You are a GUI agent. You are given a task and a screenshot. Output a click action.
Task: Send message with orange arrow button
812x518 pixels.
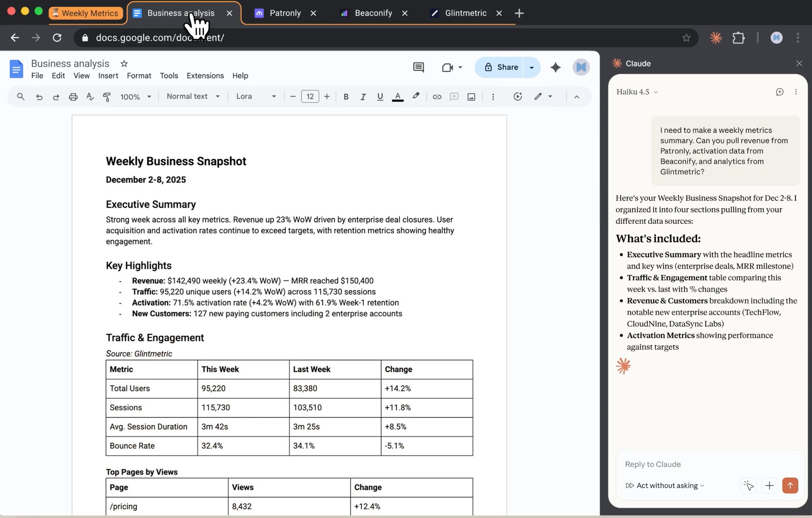pyautogui.click(x=790, y=485)
